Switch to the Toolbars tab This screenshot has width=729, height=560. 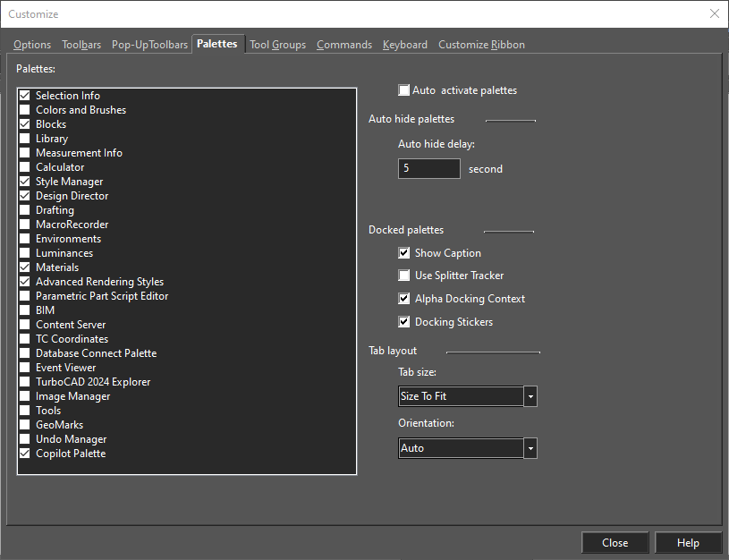(x=81, y=45)
